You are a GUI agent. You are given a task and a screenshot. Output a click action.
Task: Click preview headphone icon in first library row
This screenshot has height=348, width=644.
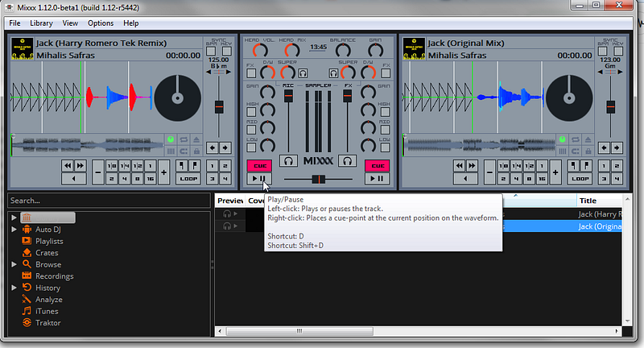pos(227,213)
